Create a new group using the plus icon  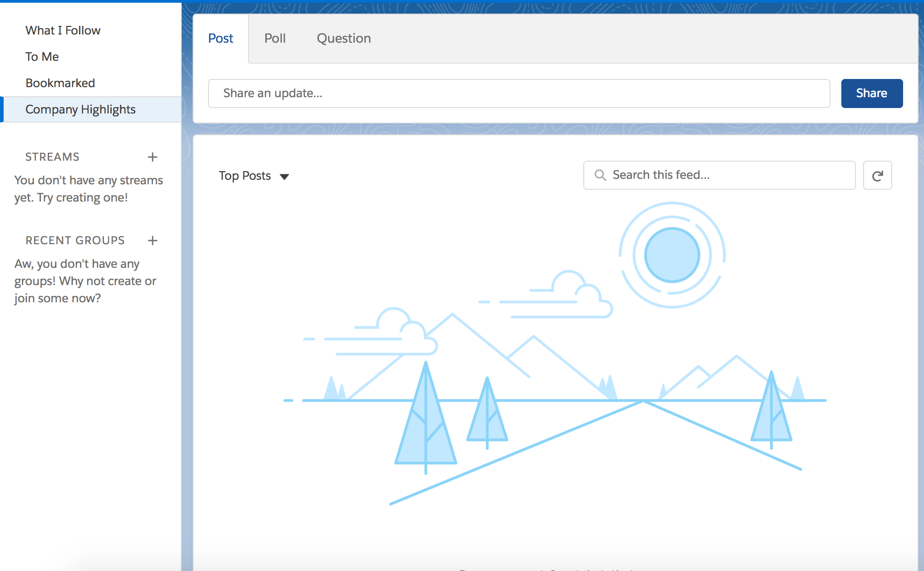coord(153,241)
